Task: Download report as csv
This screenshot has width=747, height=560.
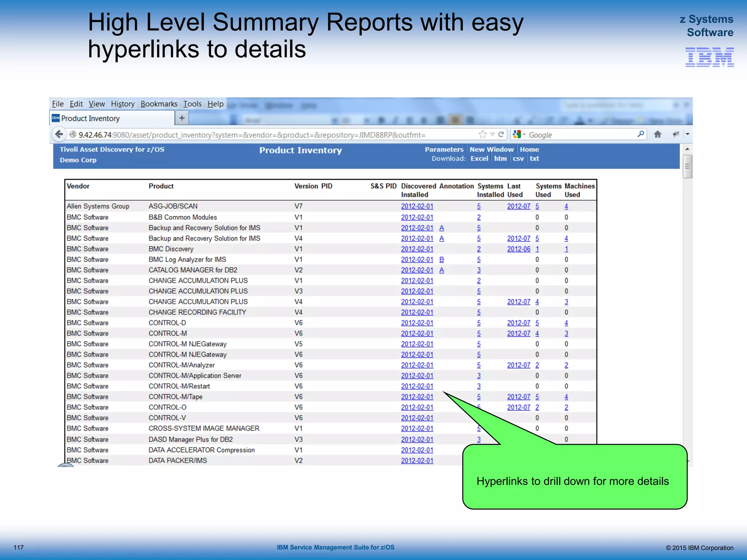Action: [x=518, y=159]
